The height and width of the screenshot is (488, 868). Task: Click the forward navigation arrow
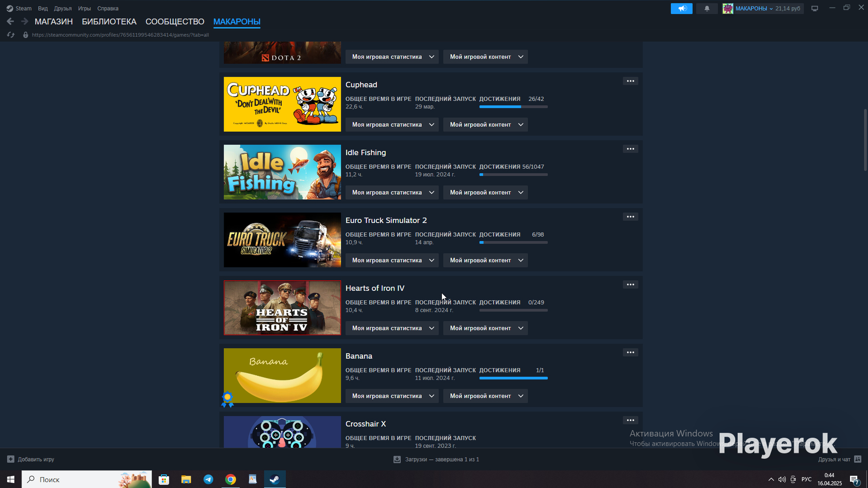click(24, 21)
